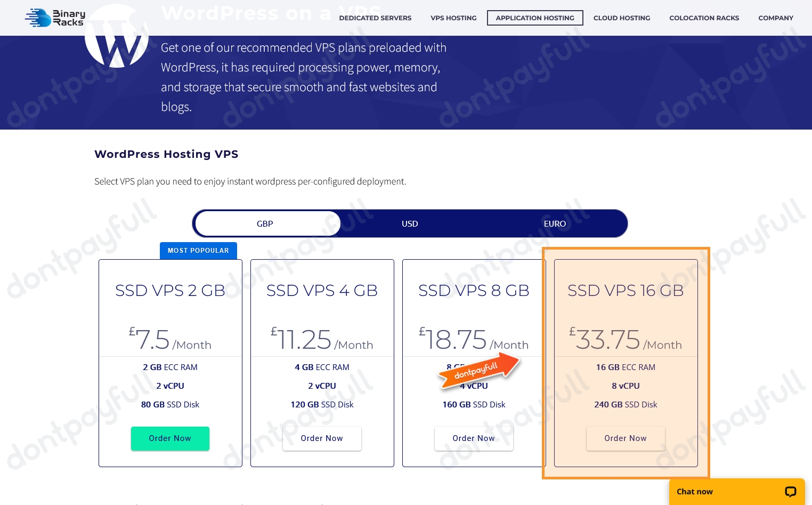Click the chat bubble icon
Image resolution: width=812 pixels, height=505 pixels.
click(x=790, y=492)
